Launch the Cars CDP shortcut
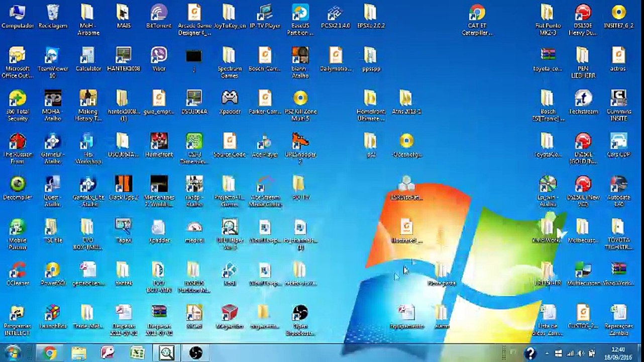 click(618, 145)
